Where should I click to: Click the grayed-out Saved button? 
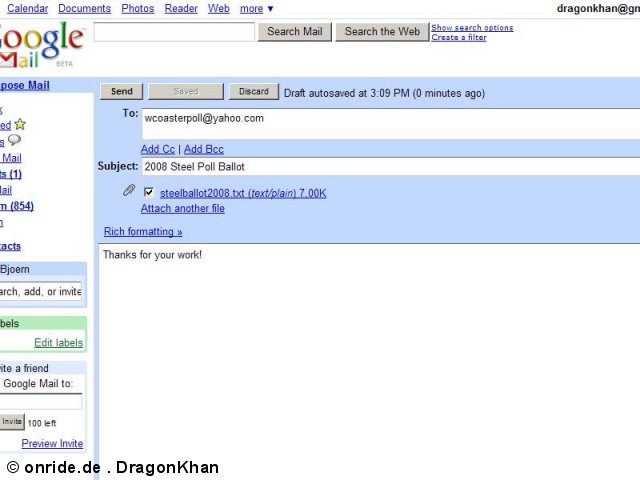click(186, 91)
